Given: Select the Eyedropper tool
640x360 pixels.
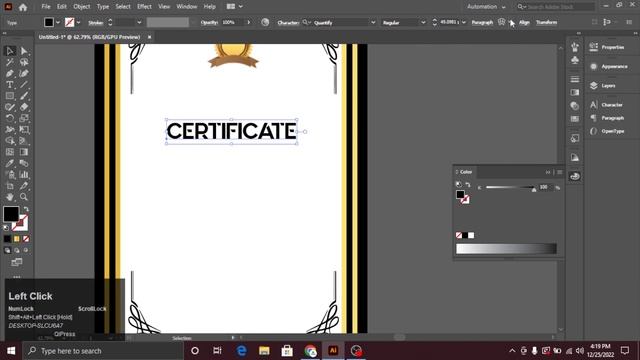Looking at the screenshot, I should pyautogui.click(x=10, y=163).
